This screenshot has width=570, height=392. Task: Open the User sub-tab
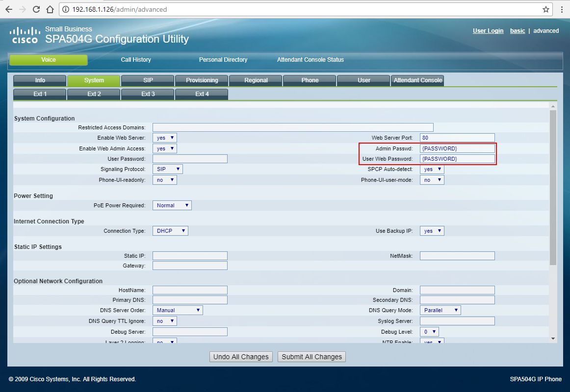(x=363, y=80)
